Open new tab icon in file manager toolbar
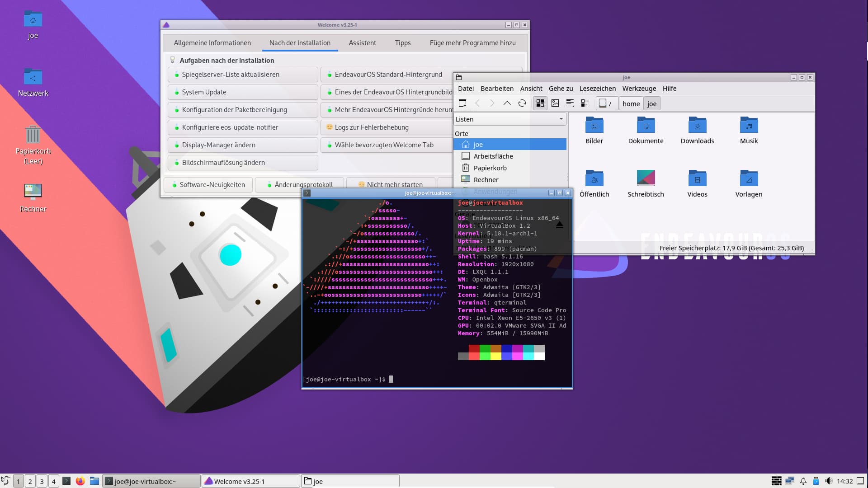Viewport: 868px width, 488px height. point(462,103)
